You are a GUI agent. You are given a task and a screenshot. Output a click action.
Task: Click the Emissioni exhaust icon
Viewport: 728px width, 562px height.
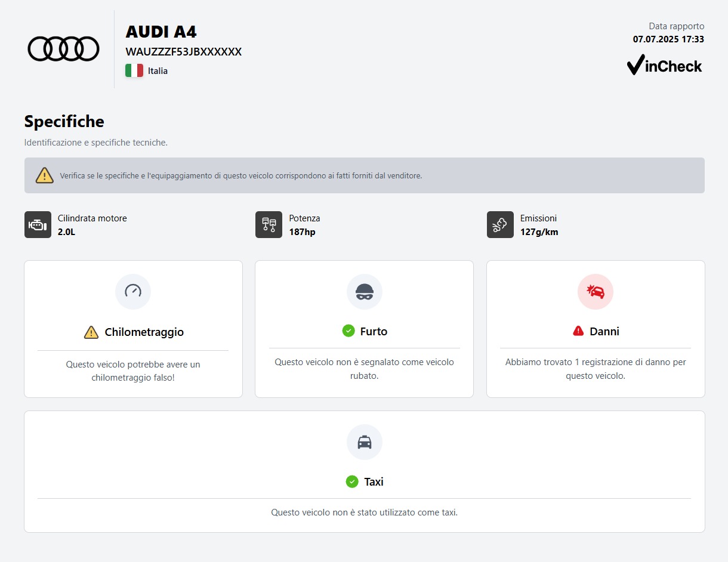click(499, 224)
